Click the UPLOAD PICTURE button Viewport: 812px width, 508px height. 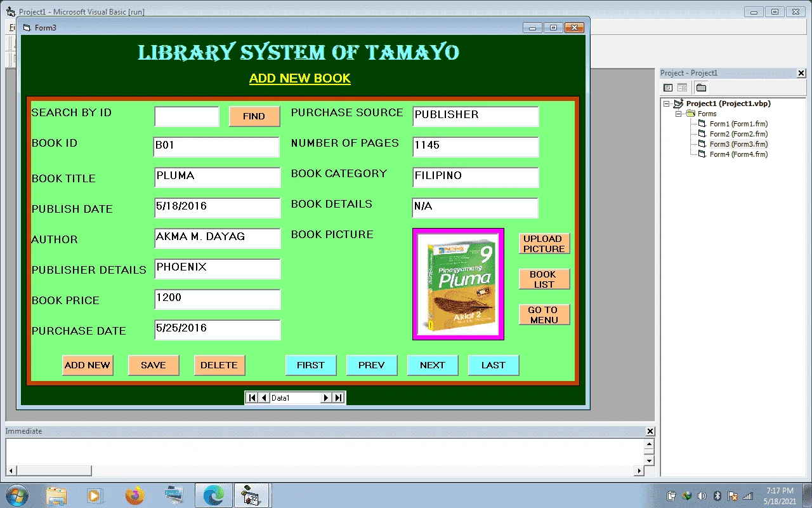[x=544, y=244]
